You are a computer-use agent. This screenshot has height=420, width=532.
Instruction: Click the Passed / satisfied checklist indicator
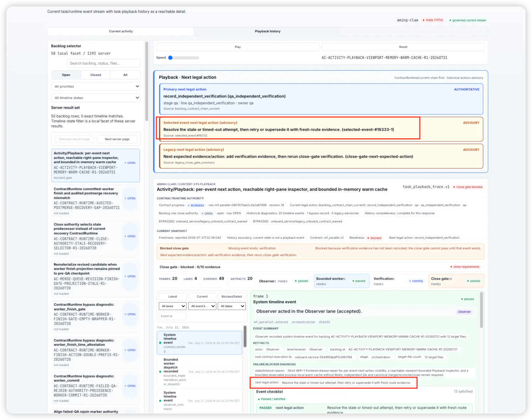point(272,399)
